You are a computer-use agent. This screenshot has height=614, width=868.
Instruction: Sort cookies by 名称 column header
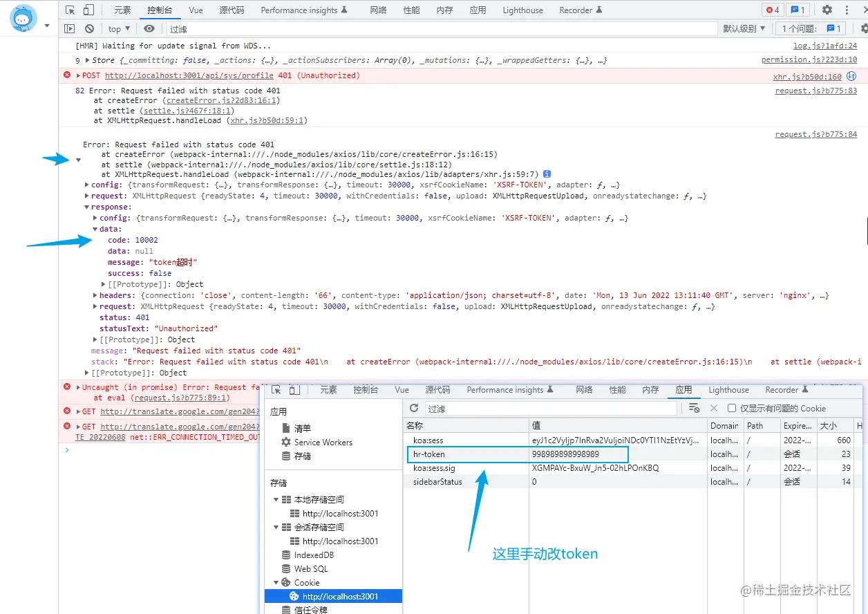pos(466,426)
